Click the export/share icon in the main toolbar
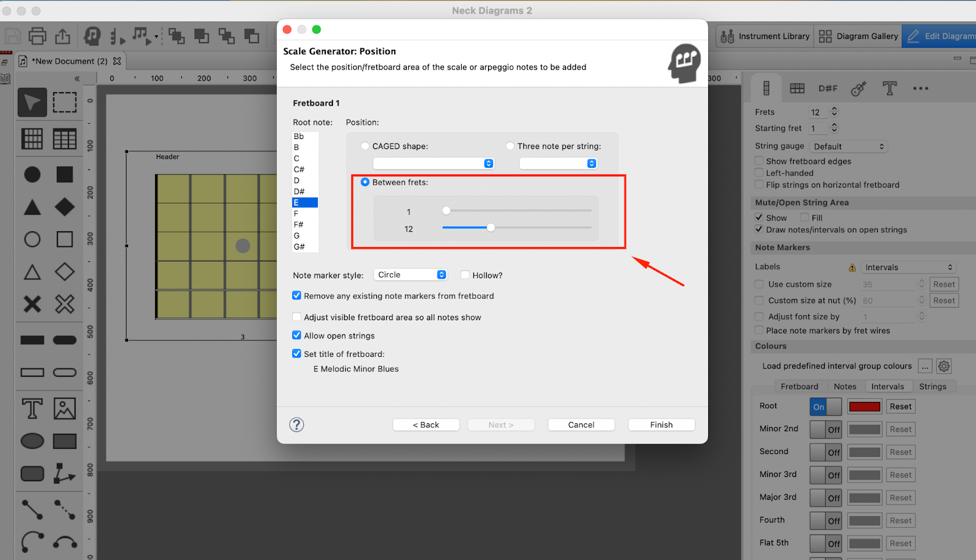 62,36
